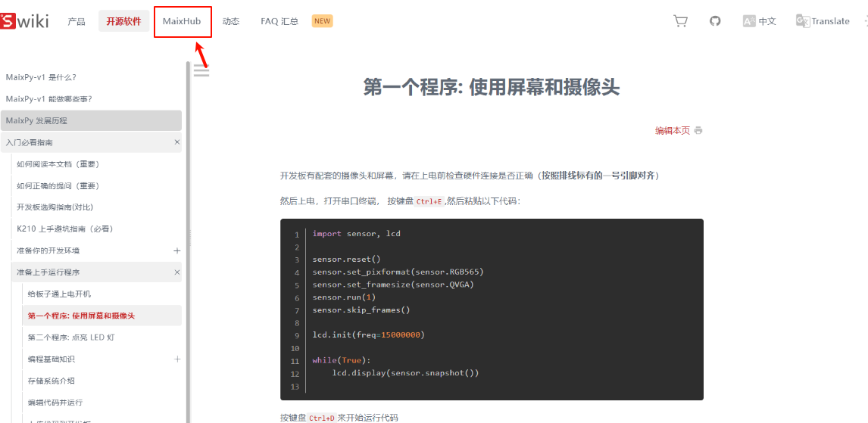Click the Ctrl+E inline code

point(429,201)
